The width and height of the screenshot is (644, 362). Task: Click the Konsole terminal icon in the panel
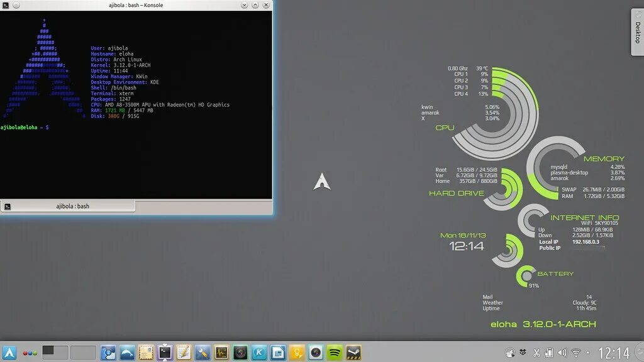tap(165, 353)
